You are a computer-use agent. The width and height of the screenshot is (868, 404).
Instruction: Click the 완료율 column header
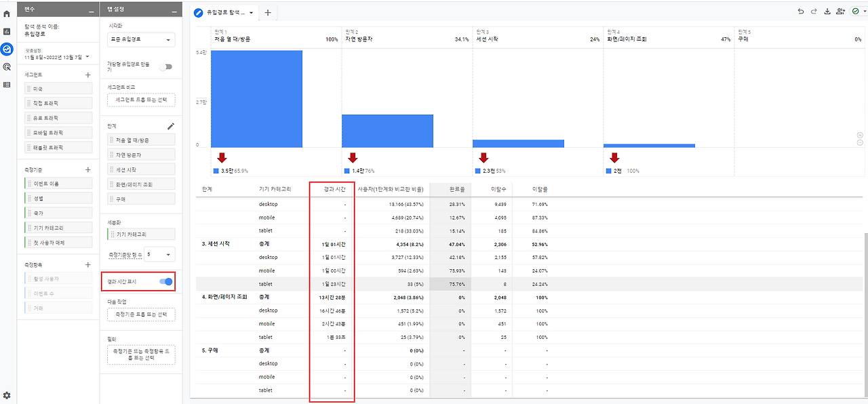tap(456, 189)
